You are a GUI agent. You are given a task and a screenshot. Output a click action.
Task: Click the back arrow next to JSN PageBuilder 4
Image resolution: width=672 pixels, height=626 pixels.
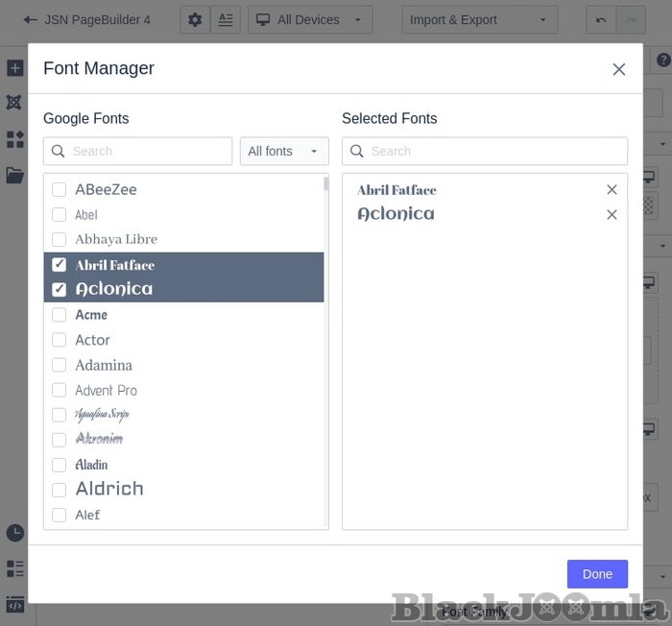[x=31, y=20]
